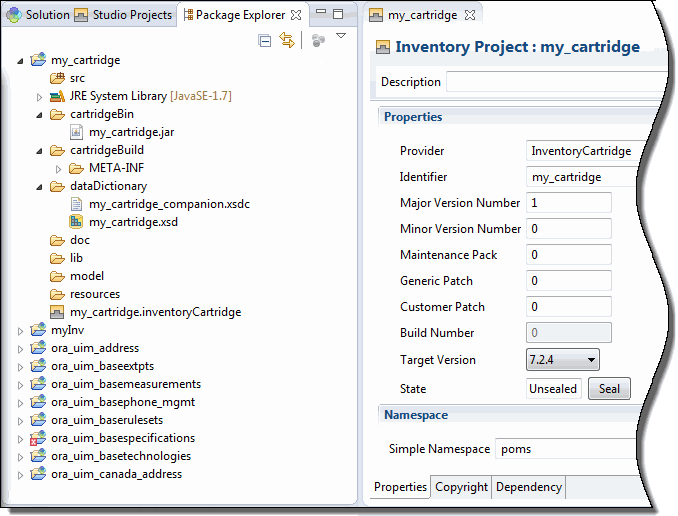Open the Dependency tab

[528, 487]
